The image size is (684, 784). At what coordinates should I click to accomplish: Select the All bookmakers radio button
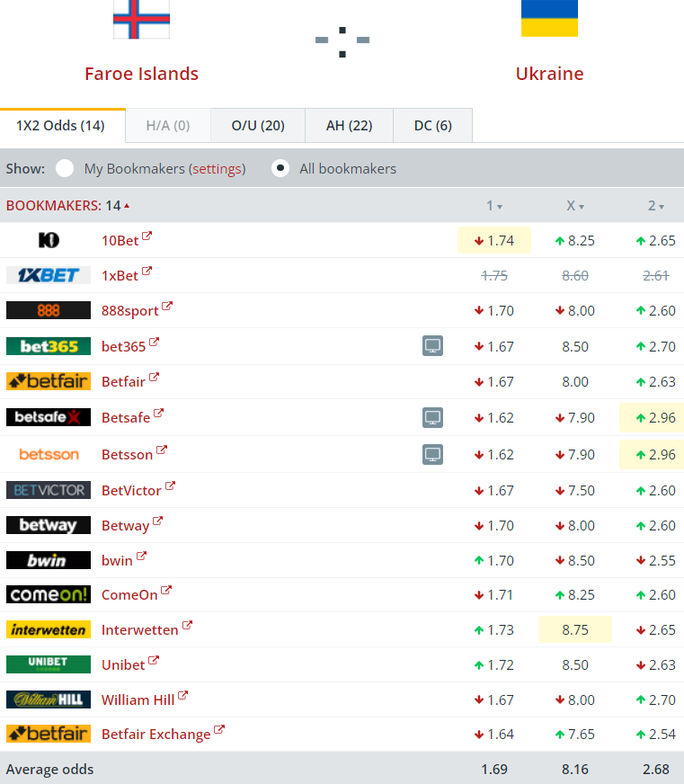(x=280, y=168)
